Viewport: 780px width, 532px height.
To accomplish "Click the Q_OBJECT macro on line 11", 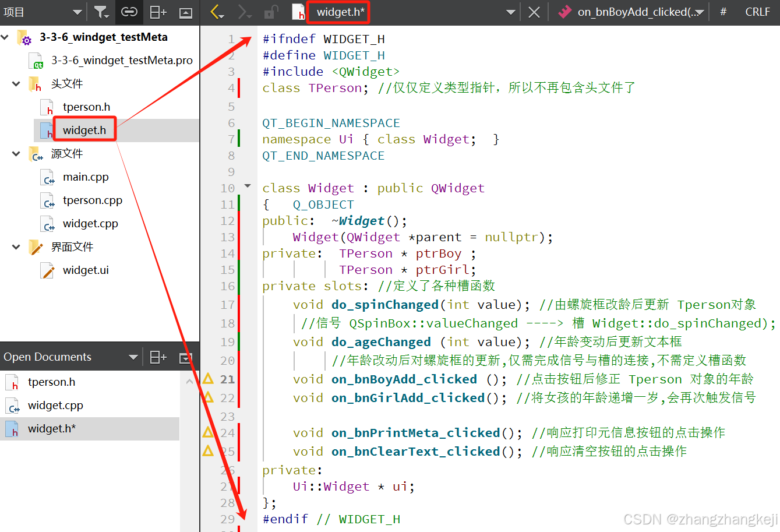I will click(323, 205).
